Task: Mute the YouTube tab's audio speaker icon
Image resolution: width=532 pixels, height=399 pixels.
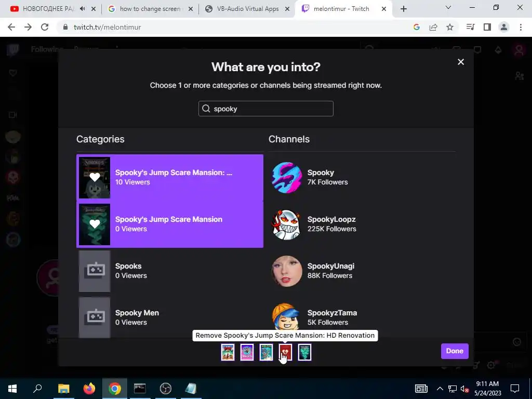Action: pyautogui.click(x=83, y=9)
